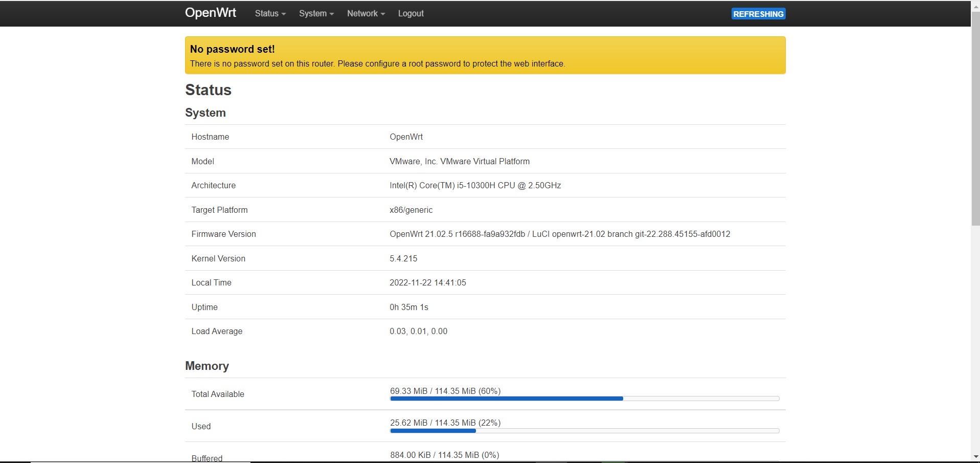
Task: Click the load average 0.03, 0.01, 0.00
Action: (x=419, y=331)
